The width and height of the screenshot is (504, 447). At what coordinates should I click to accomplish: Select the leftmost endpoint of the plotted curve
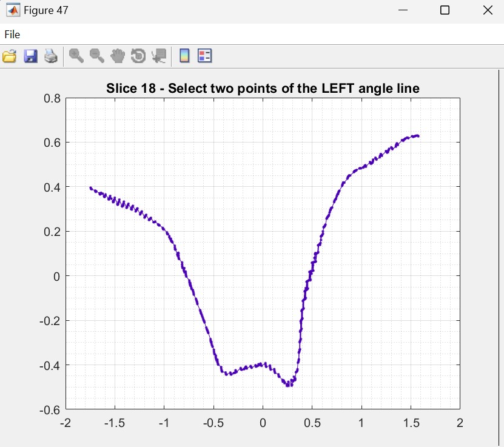90,188
